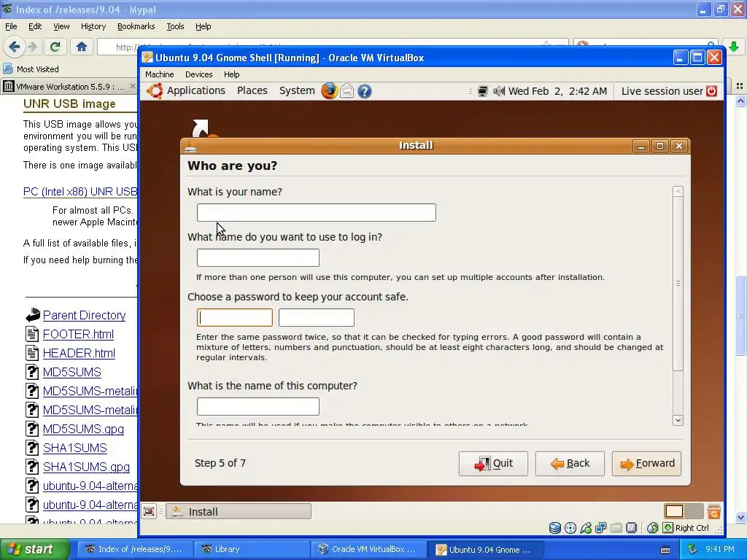The height and width of the screenshot is (560, 747).
Task: Click the Mypal page scrollbar down arrow
Action: point(740,517)
